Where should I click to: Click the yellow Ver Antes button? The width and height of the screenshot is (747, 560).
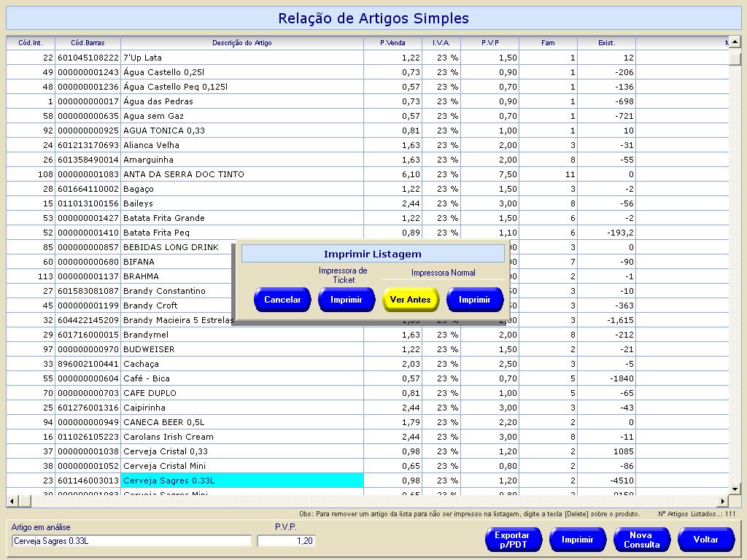(x=411, y=300)
